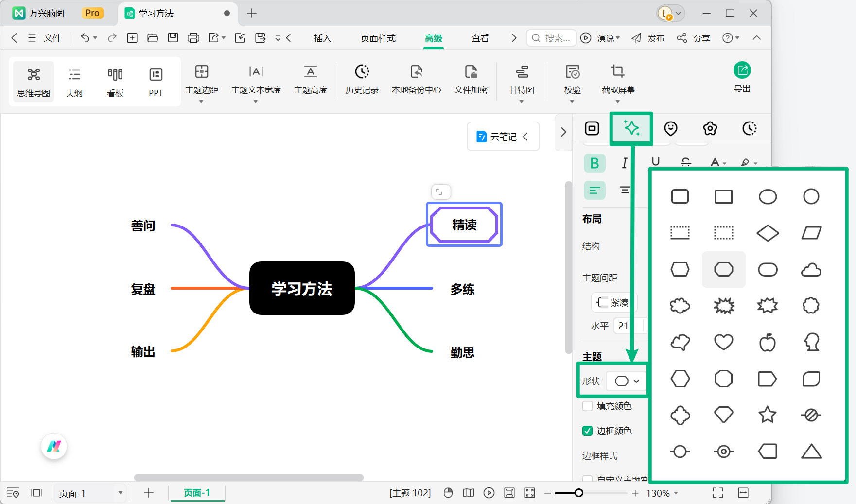Open Cloud Notes panel

point(503,137)
